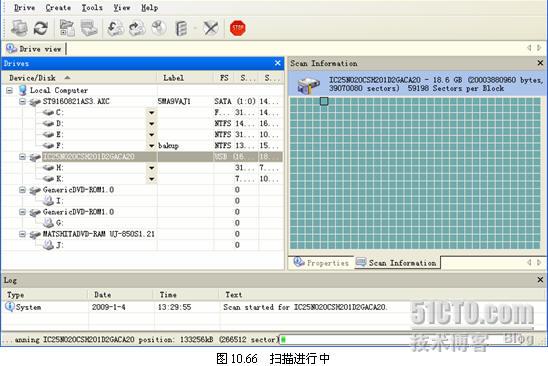The width and height of the screenshot is (548, 366).
Task: Click the 'bakup' label on F: row
Action: [168, 145]
